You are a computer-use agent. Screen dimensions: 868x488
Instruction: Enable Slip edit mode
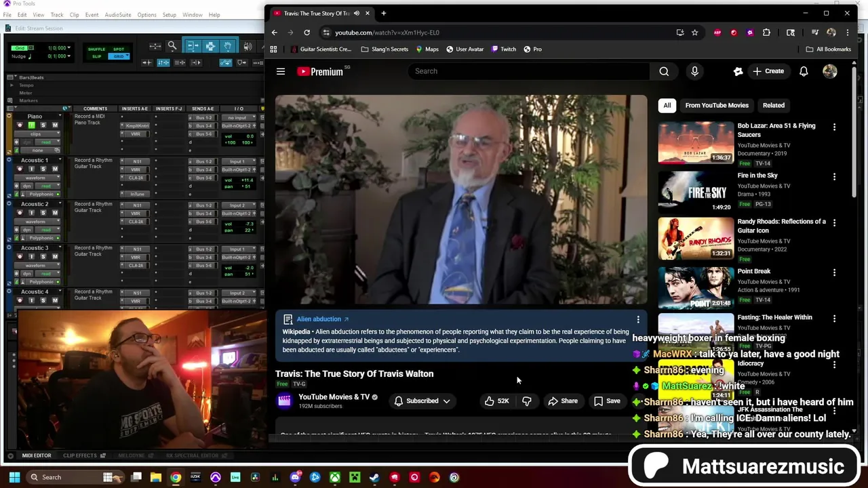[x=97, y=56]
